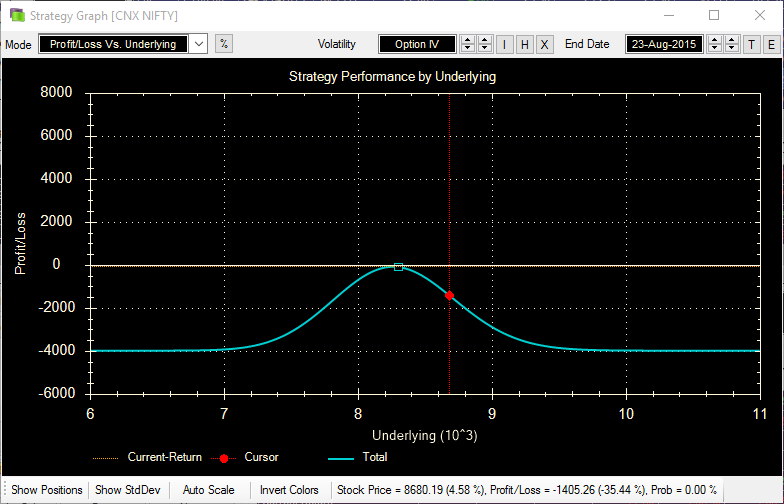Click the T end date button
784x504 pixels.
(752, 44)
